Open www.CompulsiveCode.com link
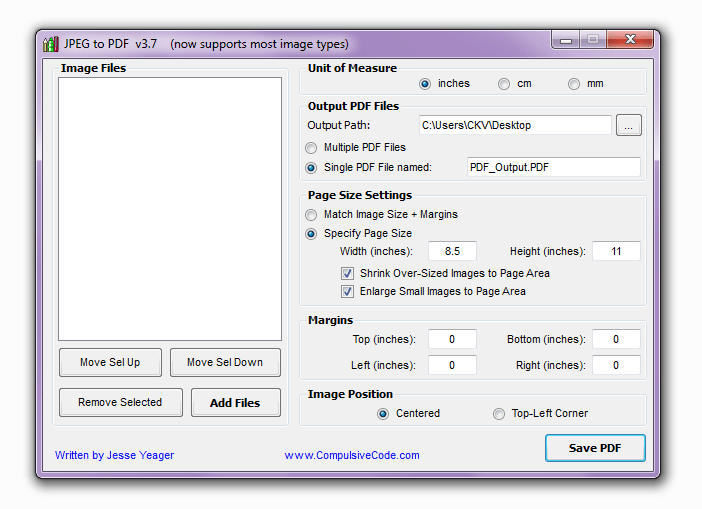702x509 pixels. 352,455
